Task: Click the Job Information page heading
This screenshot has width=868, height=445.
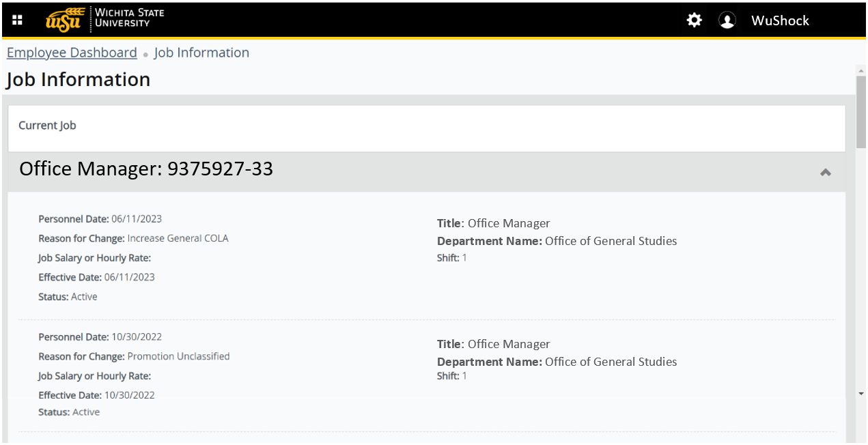Action: 78,80
